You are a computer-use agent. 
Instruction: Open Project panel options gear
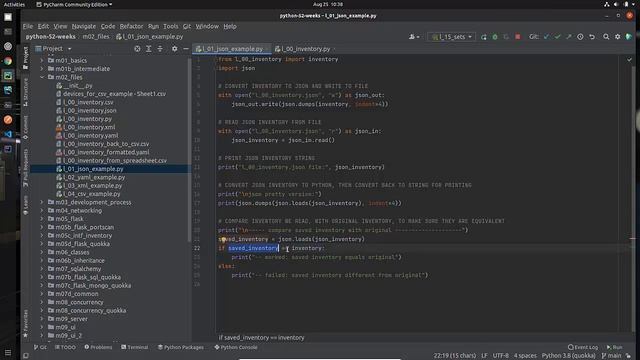pyautogui.click(x=175, y=49)
